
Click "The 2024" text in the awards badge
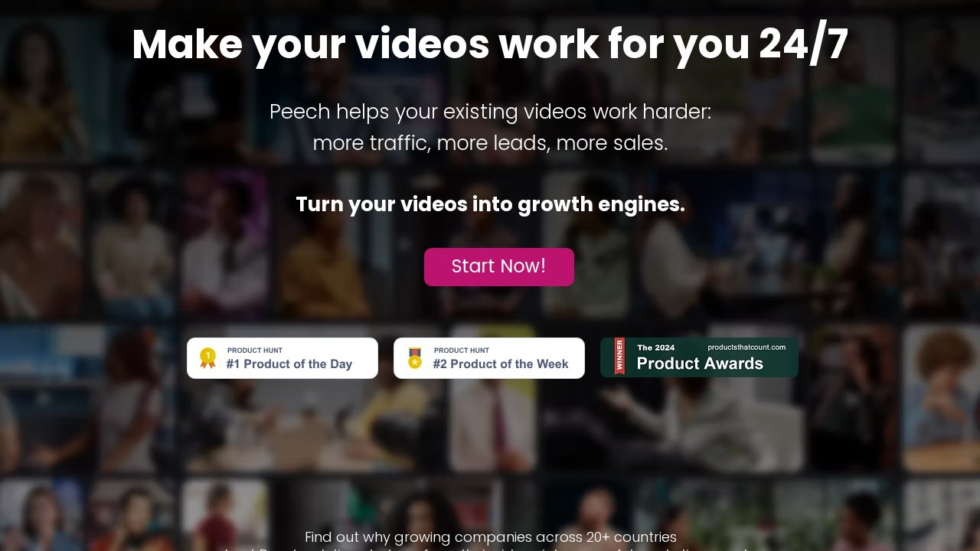[656, 347]
